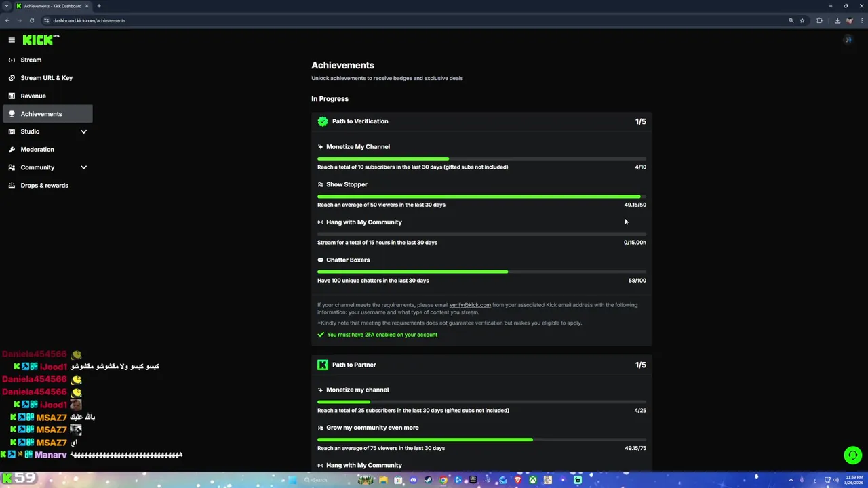Click the Studio sidebar icon
Viewport: 868px width, 488px height.
pyautogui.click(x=12, y=131)
